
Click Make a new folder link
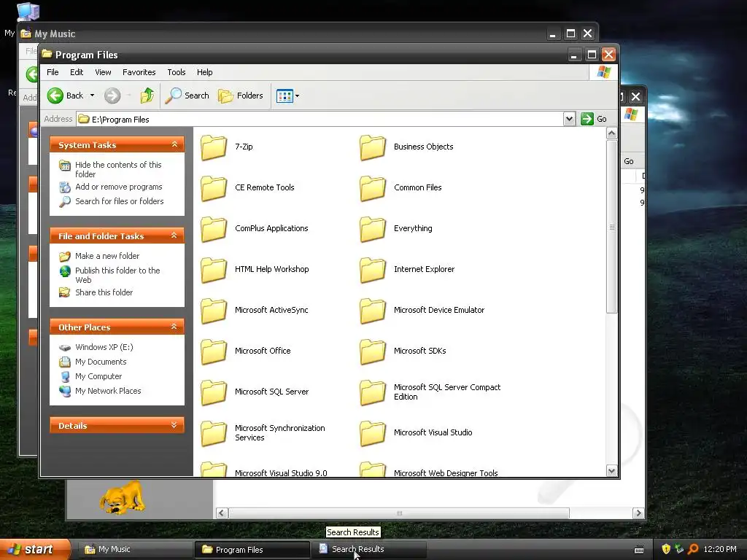(x=107, y=256)
